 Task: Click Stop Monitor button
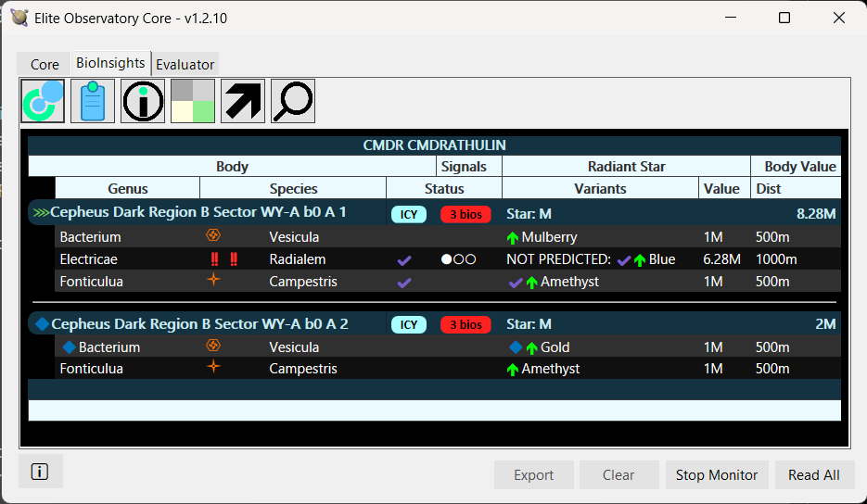click(717, 474)
